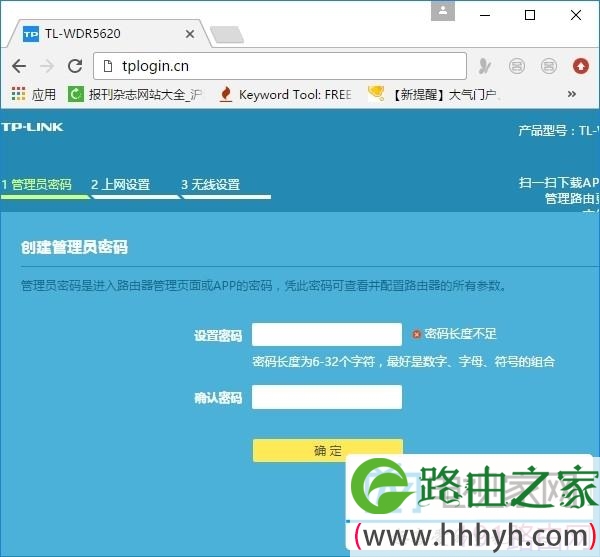Click the 密码长度不足 error message
The height and width of the screenshot is (557, 600).
tap(460, 334)
